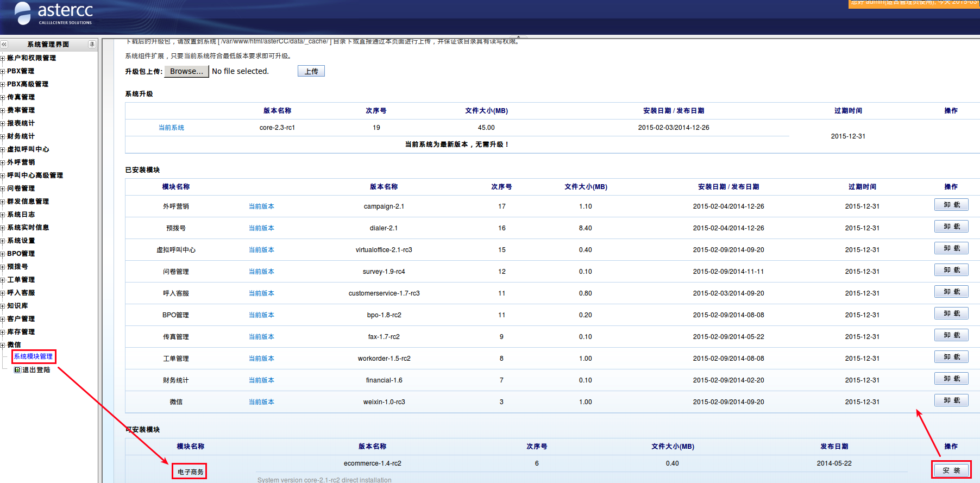This screenshot has height=483, width=980.
Task: Click 当前系统 link in system upgrade table
Action: 171,128
